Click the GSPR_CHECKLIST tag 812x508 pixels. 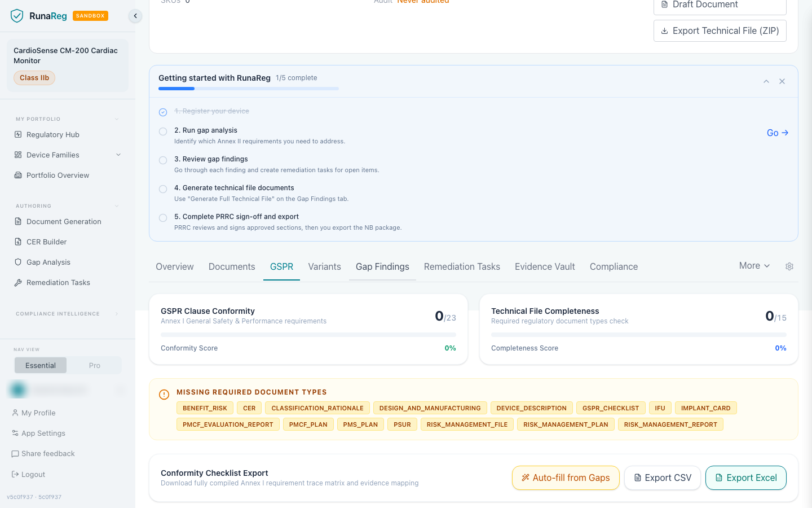coord(611,408)
